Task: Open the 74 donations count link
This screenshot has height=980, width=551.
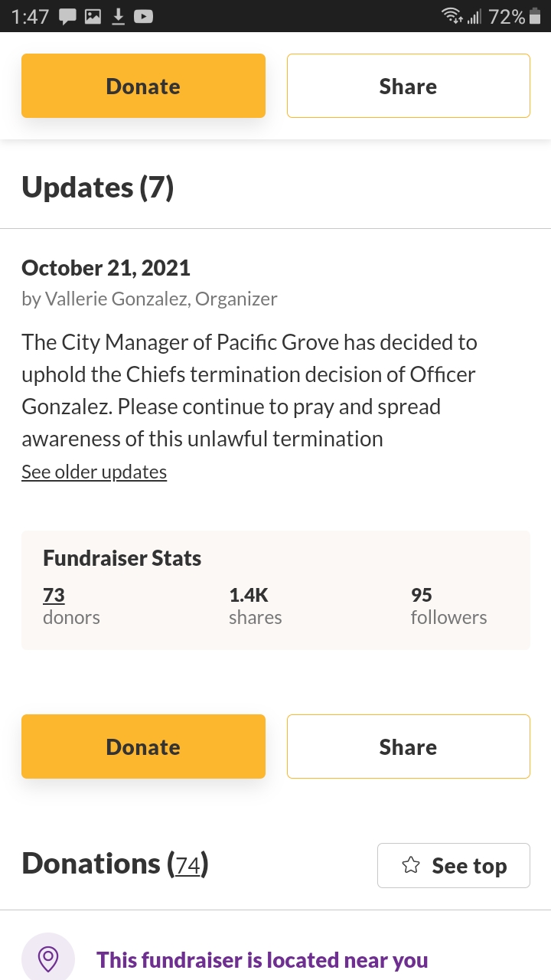Action: click(187, 864)
